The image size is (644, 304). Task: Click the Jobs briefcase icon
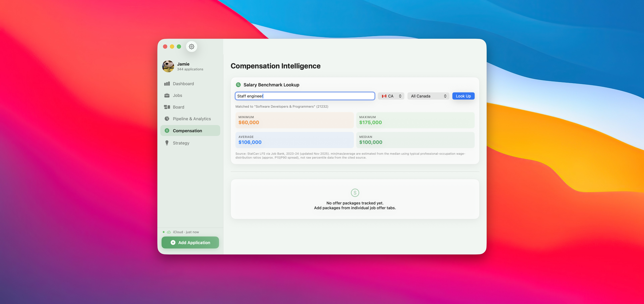point(167,95)
